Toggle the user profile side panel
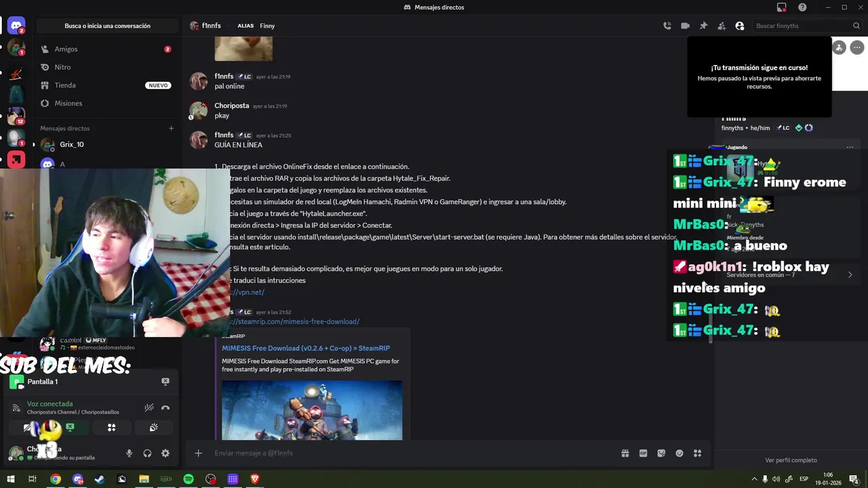Screen dimensions: 868x488 pos(740,26)
